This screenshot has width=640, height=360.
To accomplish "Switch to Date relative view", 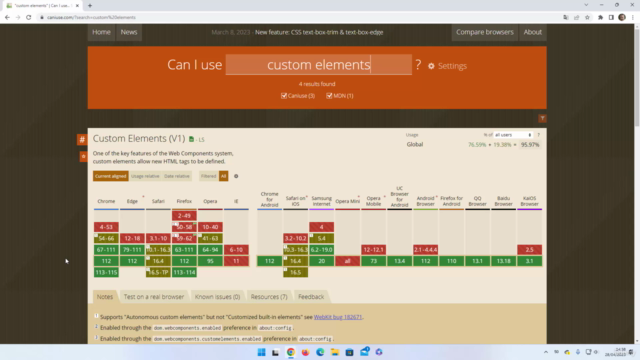I will click(x=177, y=176).
